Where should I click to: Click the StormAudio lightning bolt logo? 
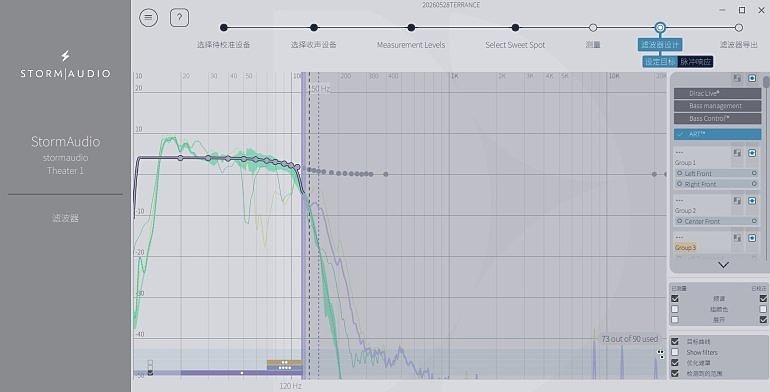coord(65,56)
